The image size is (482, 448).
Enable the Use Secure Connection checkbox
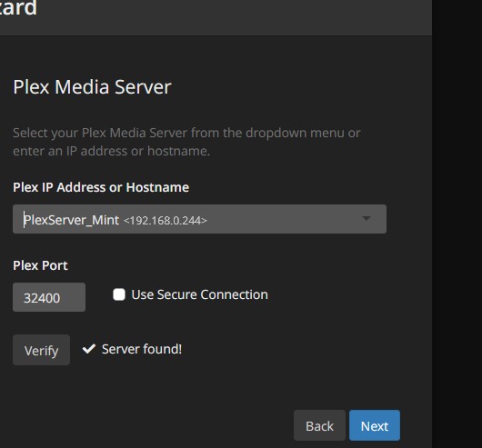coord(119,294)
